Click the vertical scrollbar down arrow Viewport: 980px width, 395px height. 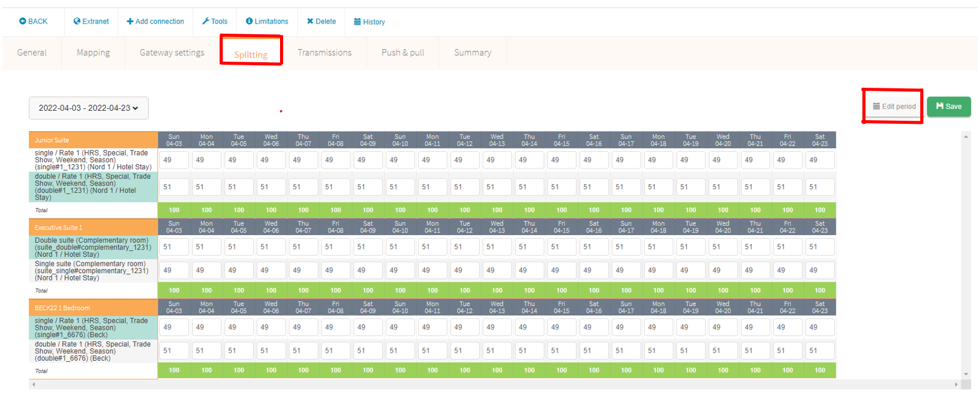(966, 374)
